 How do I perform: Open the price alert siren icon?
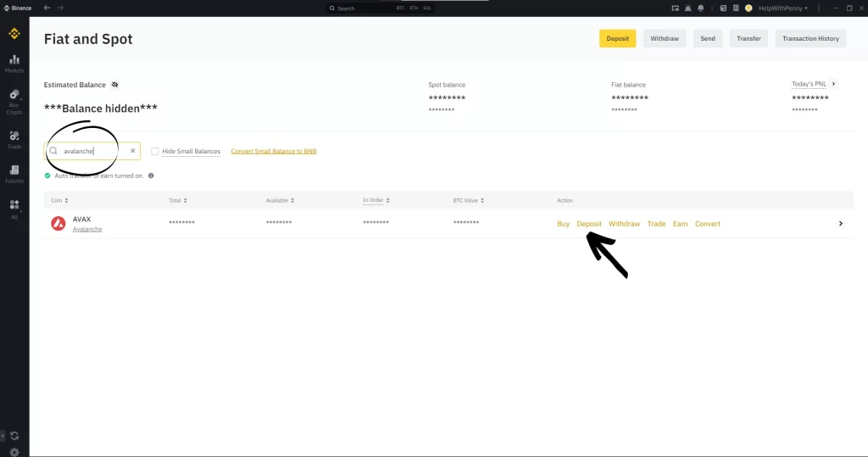(688, 8)
